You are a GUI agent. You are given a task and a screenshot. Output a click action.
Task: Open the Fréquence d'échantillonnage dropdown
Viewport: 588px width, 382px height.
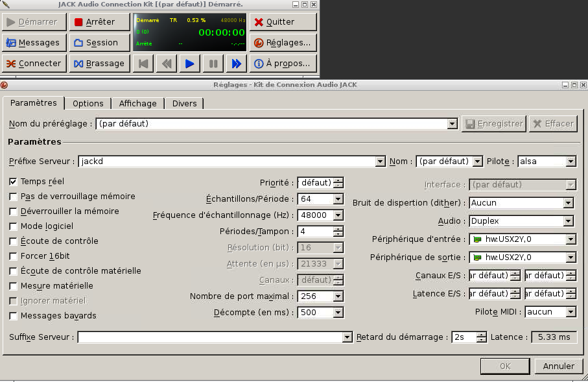pyautogui.click(x=338, y=215)
